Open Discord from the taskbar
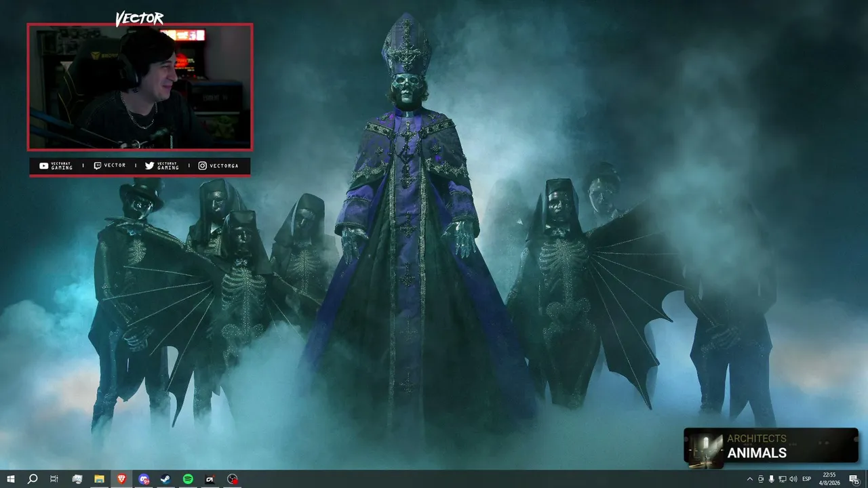Screen dimensions: 868x488 pyautogui.click(x=144, y=479)
